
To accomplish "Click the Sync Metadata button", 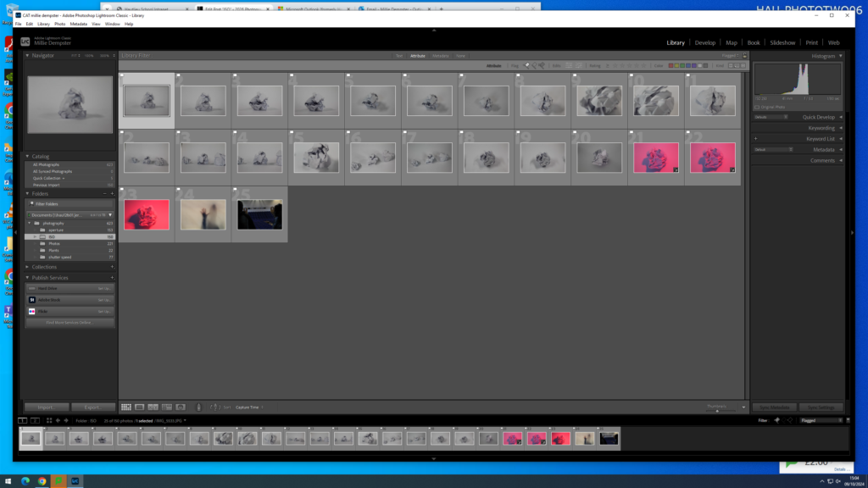I will click(x=774, y=408).
